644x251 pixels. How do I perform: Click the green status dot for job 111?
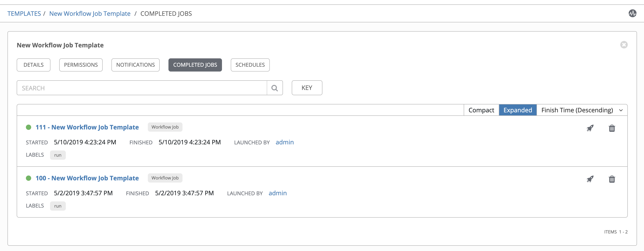click(29, 127)
